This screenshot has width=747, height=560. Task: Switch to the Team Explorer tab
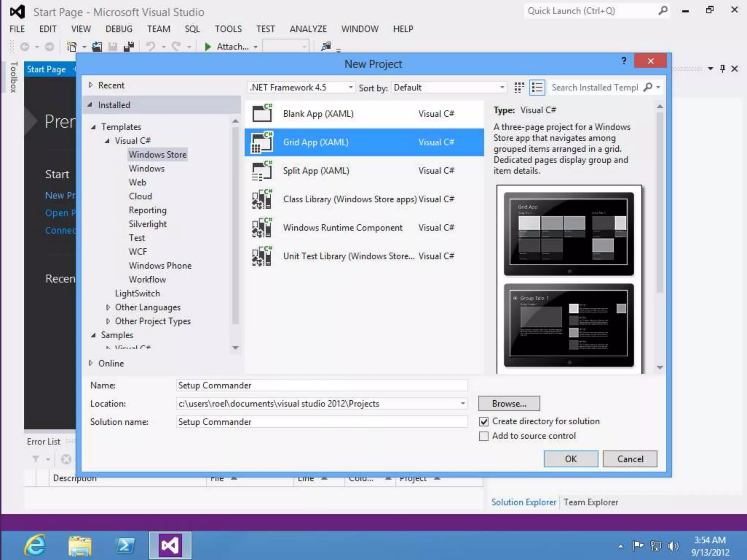(x=591, y=502)
